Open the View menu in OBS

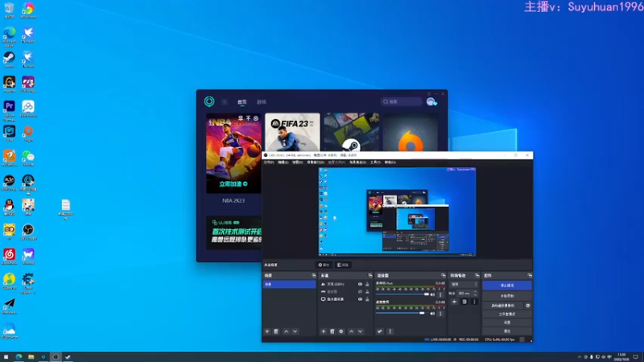pyautogui.click(x=297, y=162)
